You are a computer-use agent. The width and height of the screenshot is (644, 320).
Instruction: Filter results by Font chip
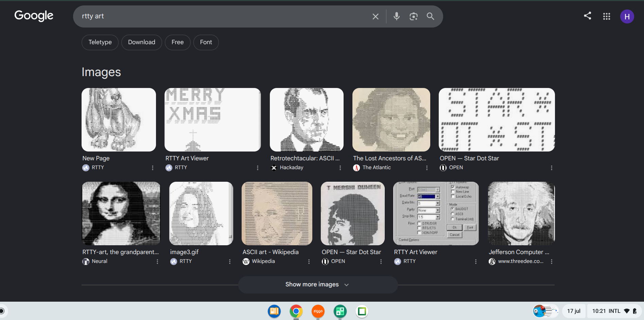[206, 42]
